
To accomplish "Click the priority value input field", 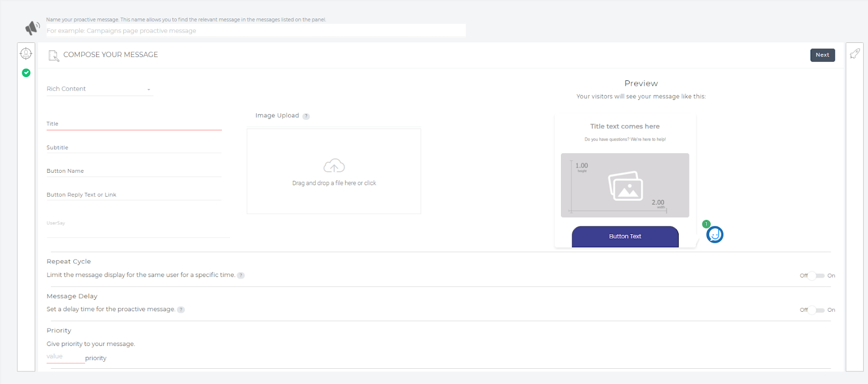I will [66, 357].
